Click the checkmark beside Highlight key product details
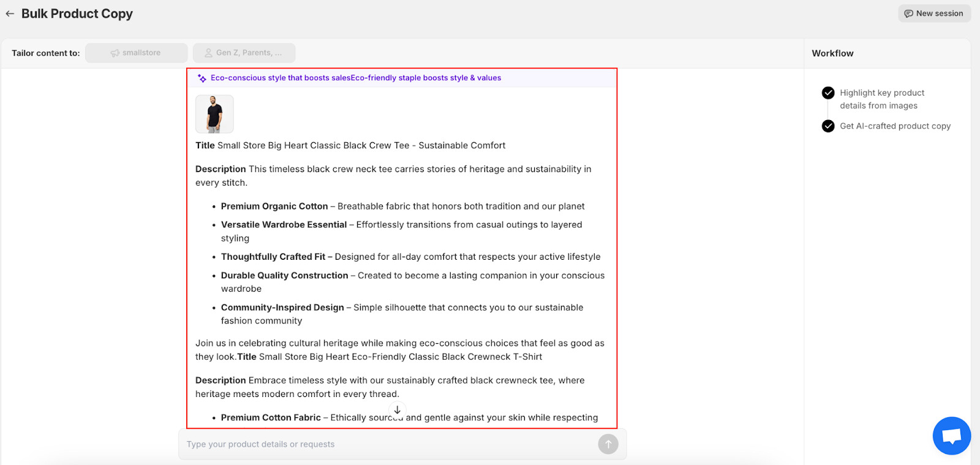The width and height of the screenshot is (980, 465). tap(828, 93)
